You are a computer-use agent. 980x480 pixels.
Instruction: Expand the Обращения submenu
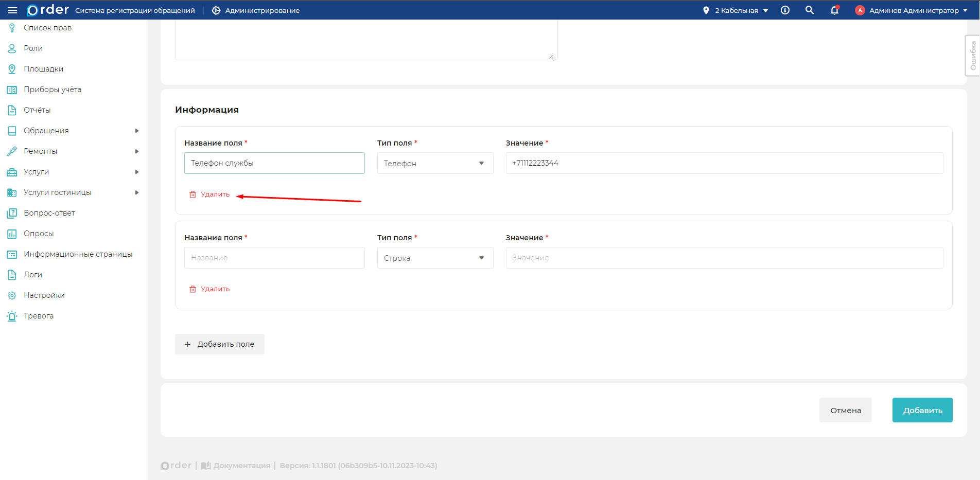click(x=136, y=131)
